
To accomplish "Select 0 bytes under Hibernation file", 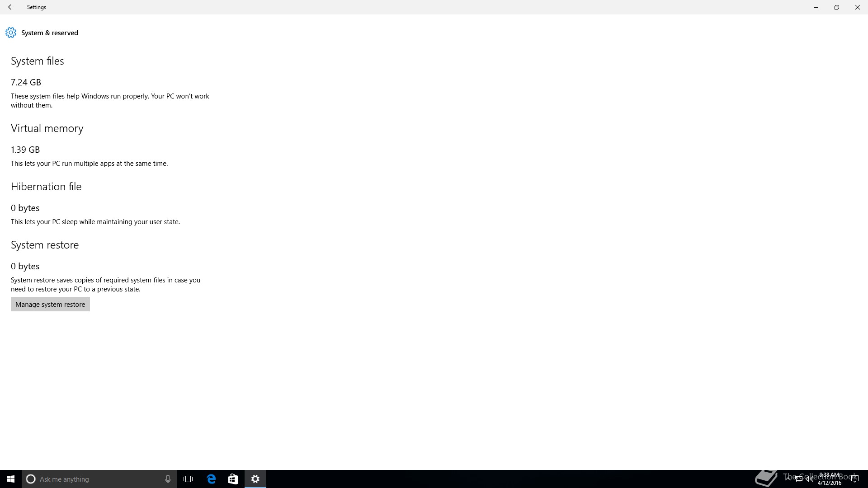I will coord(25,208).
